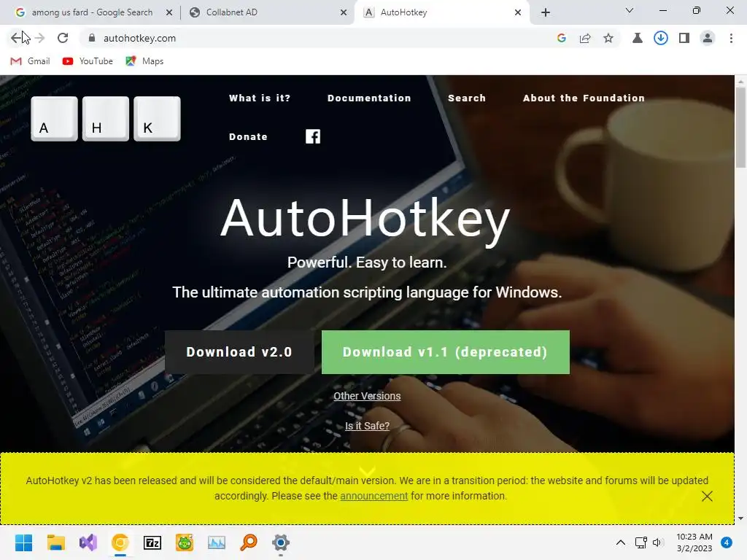
Task: Click the Google icon in address bar
Action: (562, 38)
